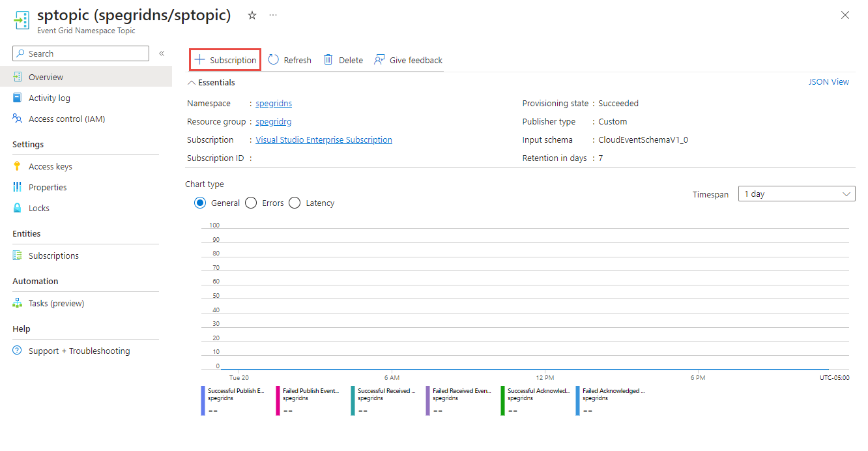Select the Errors chart type radio
The width and height of the screenshot is (868, 451).
[251, 203]
